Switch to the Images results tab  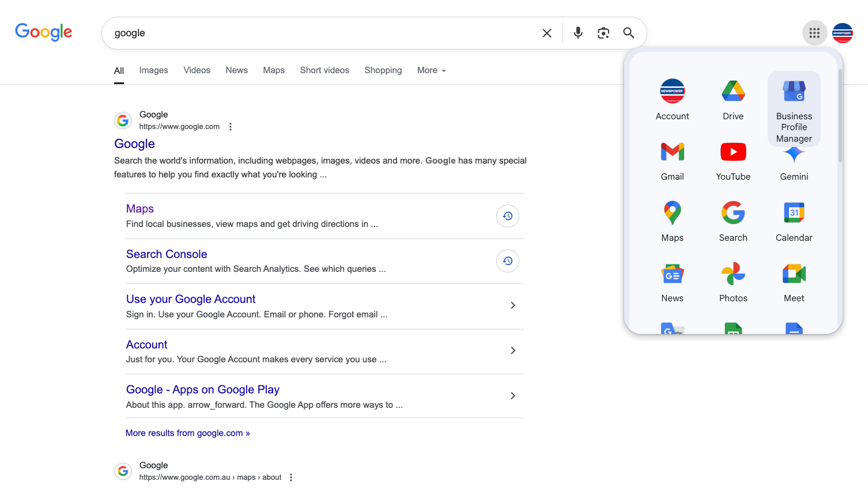click(154, 70)
